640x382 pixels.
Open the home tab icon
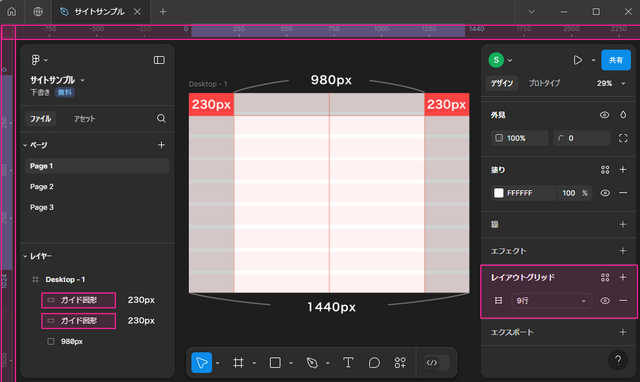pos(12,11)
